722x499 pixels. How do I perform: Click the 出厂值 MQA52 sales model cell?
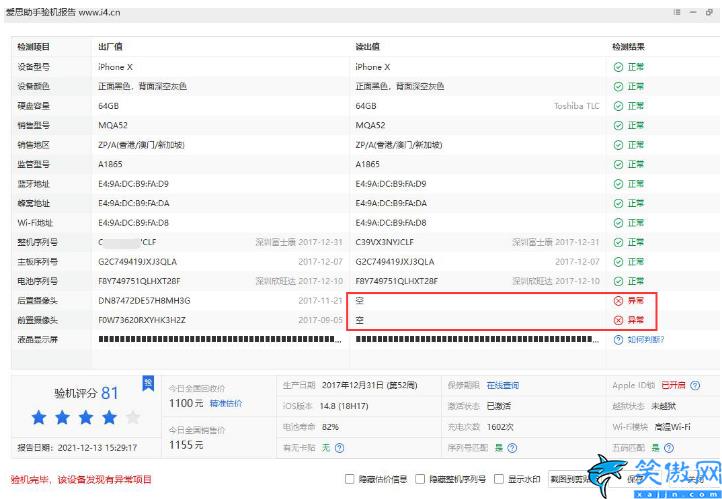click(x=113, y=125)
